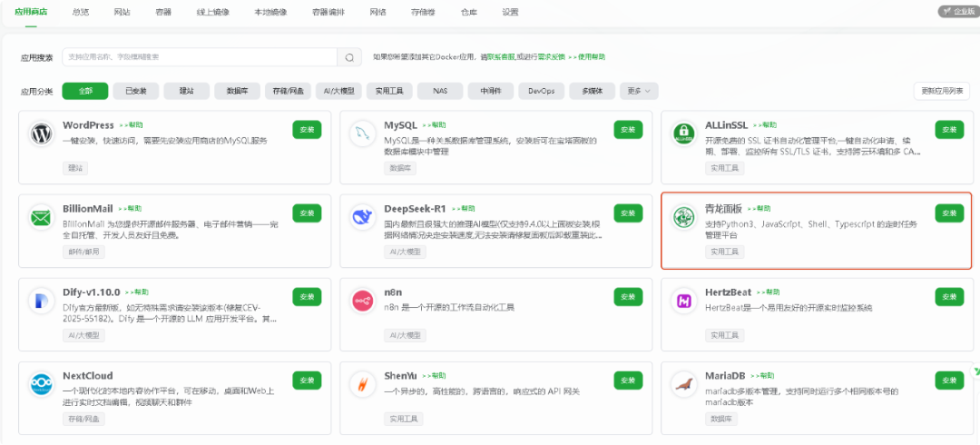Click the DeepSeek-R1 whale icon

coord(362,218)
